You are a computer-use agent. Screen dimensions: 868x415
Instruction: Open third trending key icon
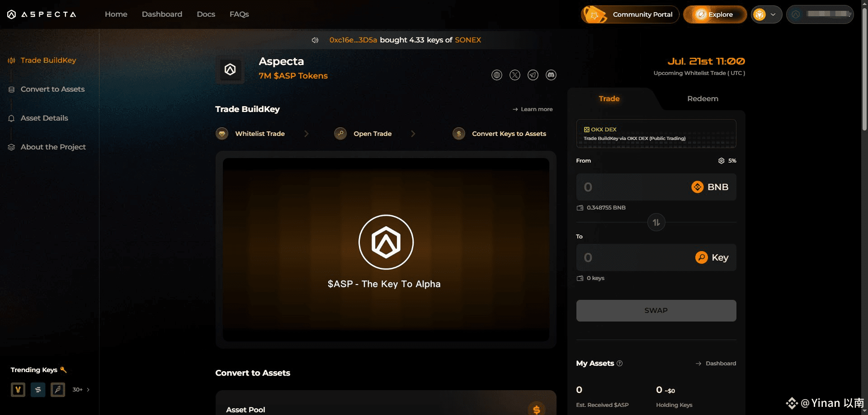pos(58,389)
